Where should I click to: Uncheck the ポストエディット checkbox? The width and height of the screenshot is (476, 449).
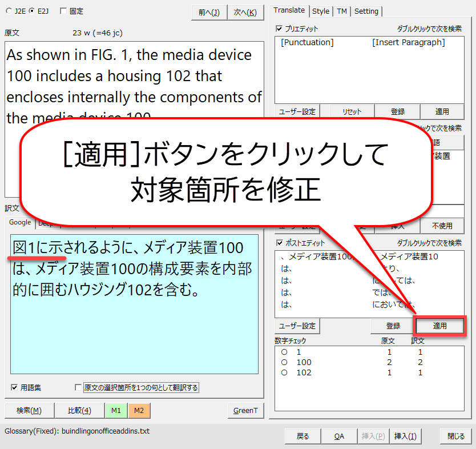pyautogui.click(x=279, y=243)
